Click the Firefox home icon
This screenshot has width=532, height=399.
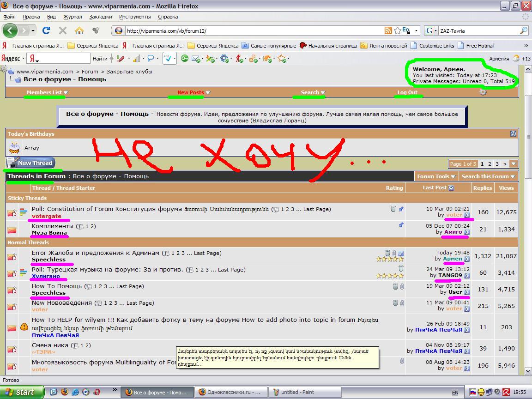coord(79,30)
